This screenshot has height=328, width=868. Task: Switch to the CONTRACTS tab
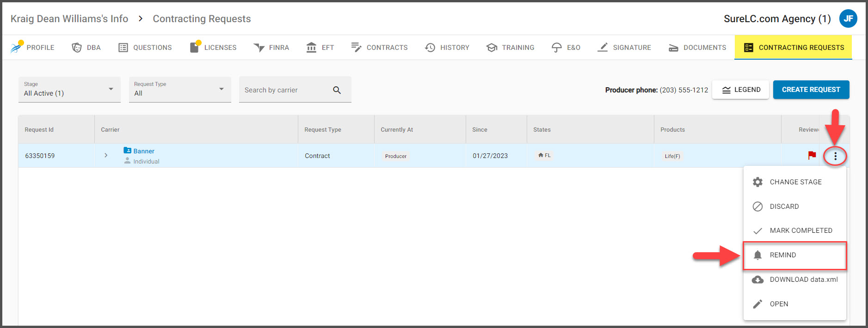[379, 48]
